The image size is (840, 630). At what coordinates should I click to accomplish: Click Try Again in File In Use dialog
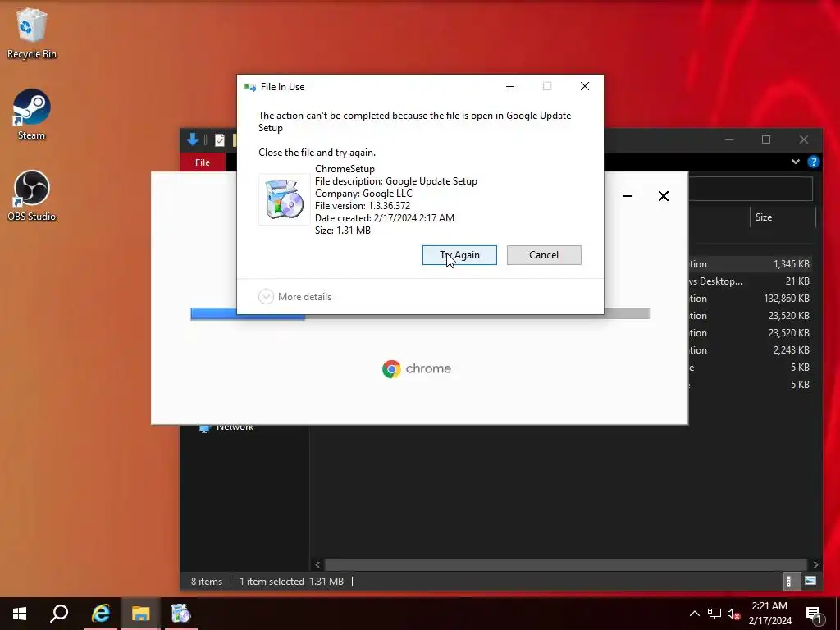pos(459,255)
